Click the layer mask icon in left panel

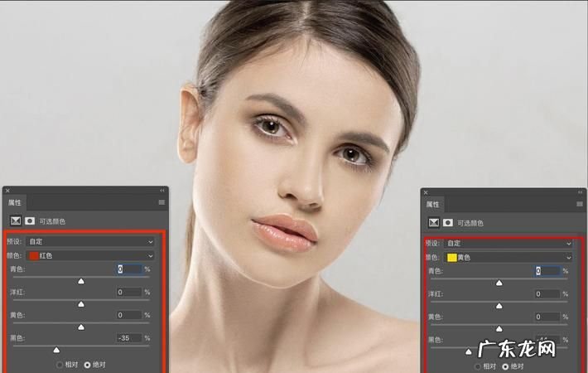pos(30,221)
